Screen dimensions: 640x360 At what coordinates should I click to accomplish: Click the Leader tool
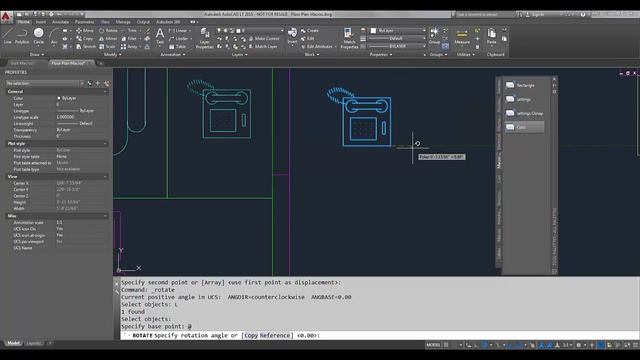(178, 39)
